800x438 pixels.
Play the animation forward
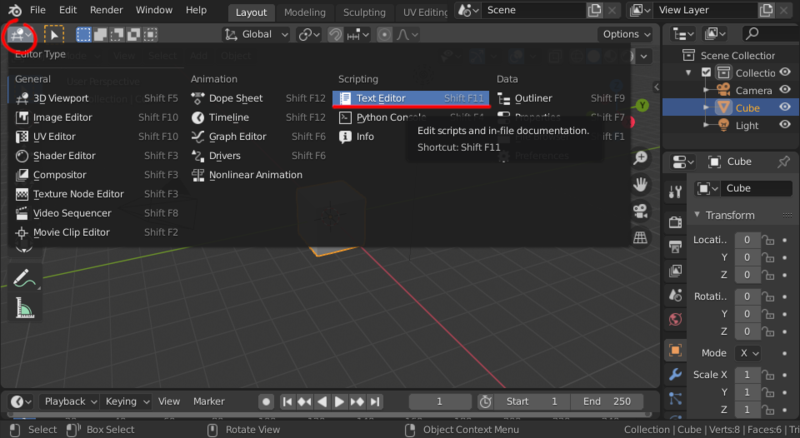point(339,402)
